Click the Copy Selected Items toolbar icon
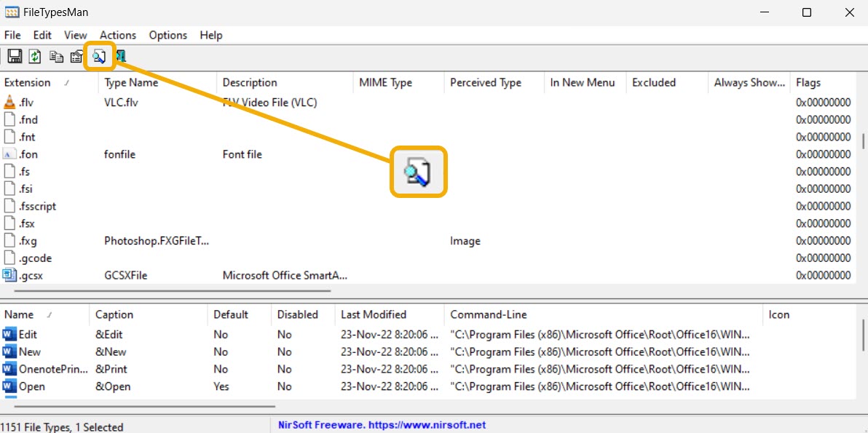The width and height of the screenshot is (868, 433). (56, 56)
